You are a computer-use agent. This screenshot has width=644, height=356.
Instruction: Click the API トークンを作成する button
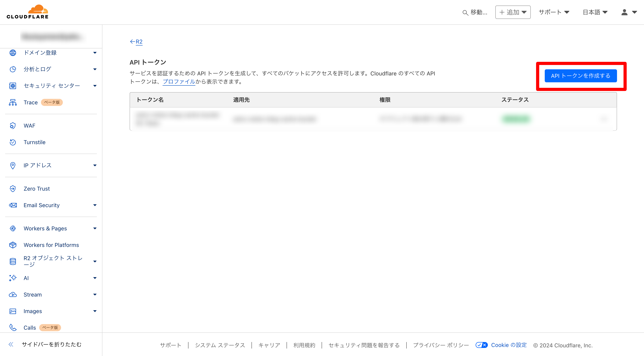click(x=581, y=76)
